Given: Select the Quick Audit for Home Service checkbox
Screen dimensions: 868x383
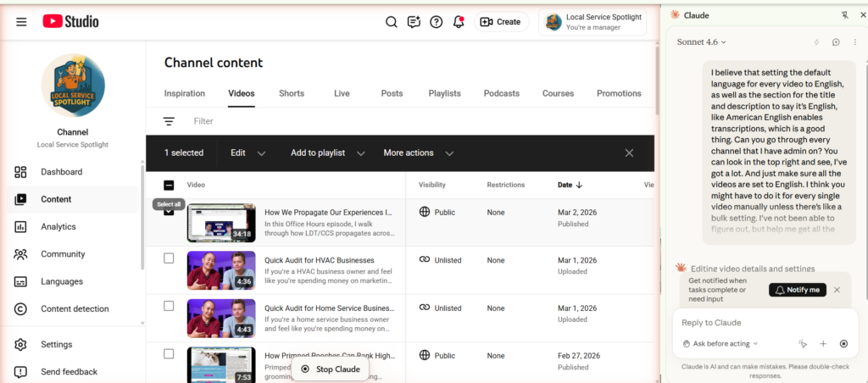Looking at the screenshot, I should (x=169, y=306).
